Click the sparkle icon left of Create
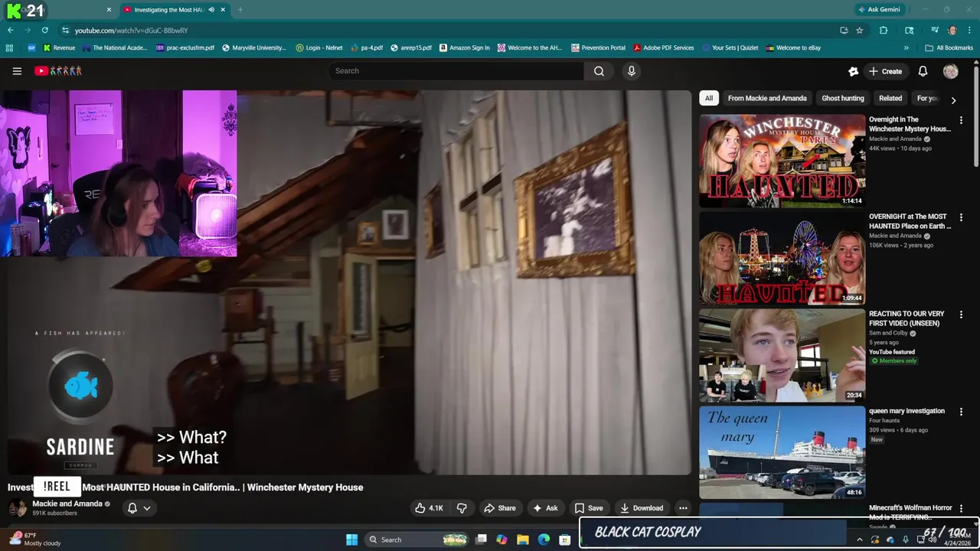Image resolution: width=980 pixels, height=551 pixels. click(853, 71)
